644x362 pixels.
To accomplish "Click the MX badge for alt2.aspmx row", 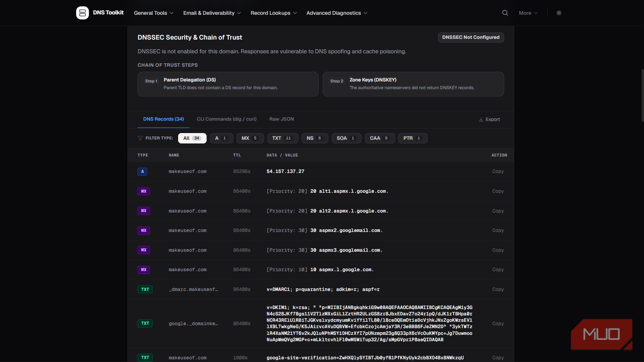I will pos(144,211).
